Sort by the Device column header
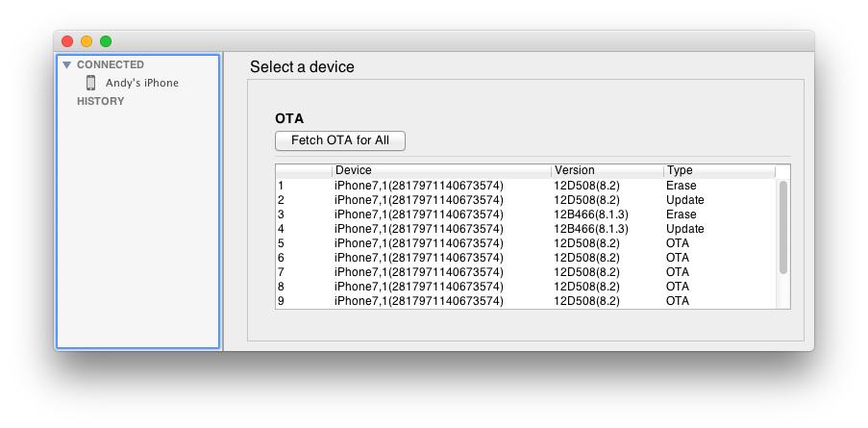This screenshot has height=428, width=868. pyautogui.click(x=441, y=170)
